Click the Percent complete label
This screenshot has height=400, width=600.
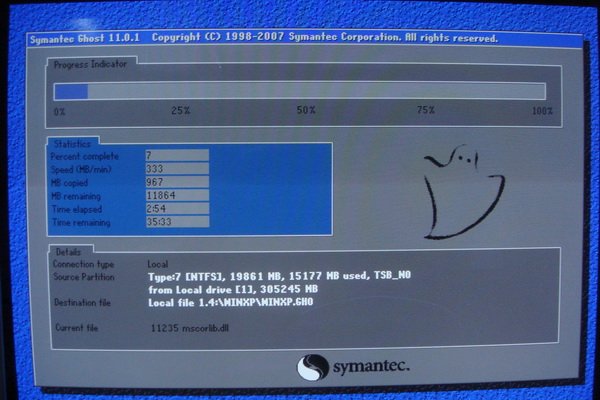point(85,157)
